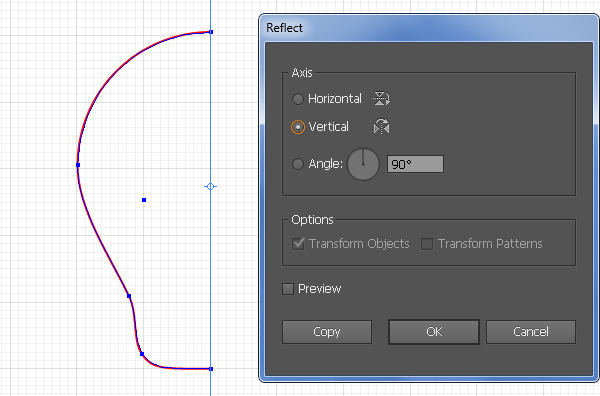
Task: Click the 90° angle input field
Action: coord(415,164)
